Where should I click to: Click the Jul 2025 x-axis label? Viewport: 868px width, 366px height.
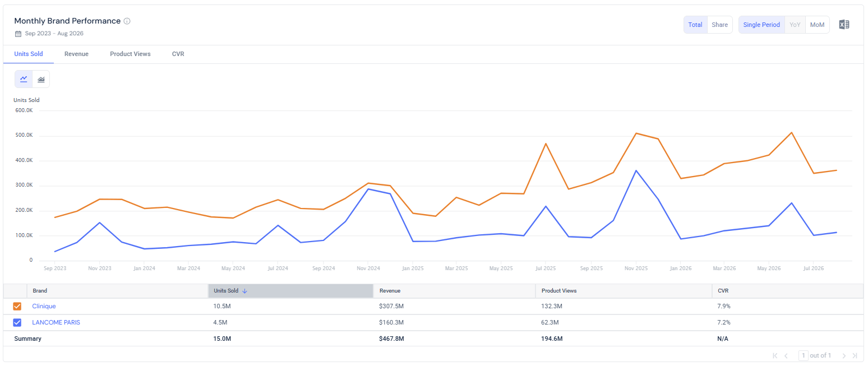[x=546, y=268]
